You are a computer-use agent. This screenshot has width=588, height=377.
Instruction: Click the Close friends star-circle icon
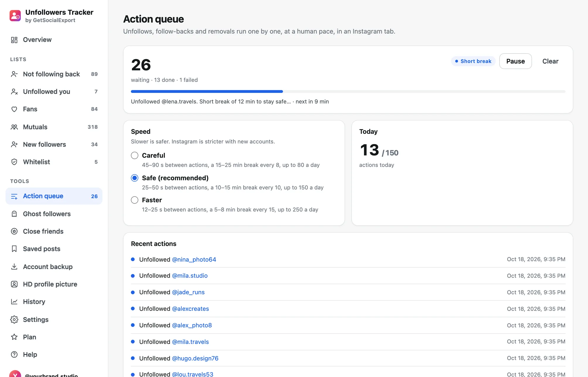(14, 231)
